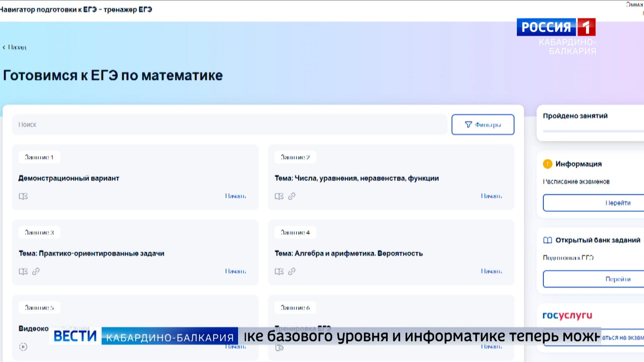Click the video play icon on Занятие 5 card

coord(22,347)
